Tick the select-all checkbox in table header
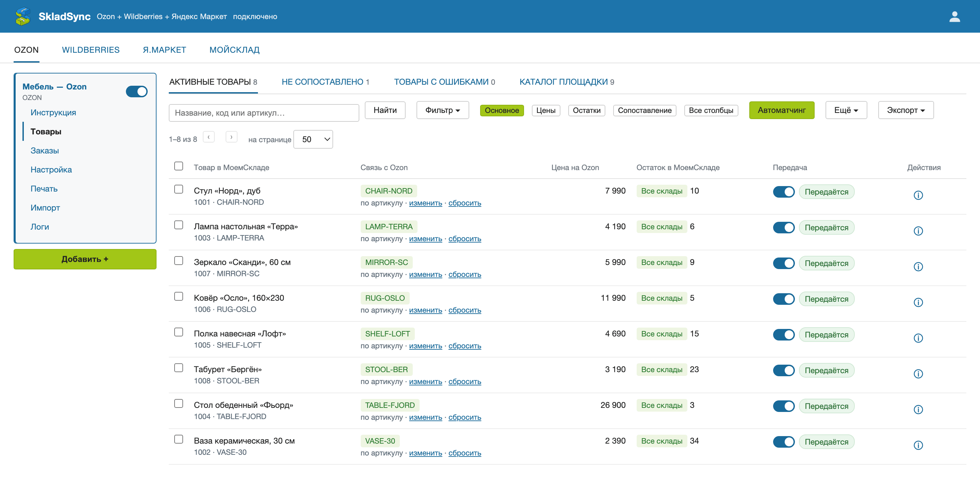Image resolution: width=980 pixels, height=481 pixels. tap(178, 166)
